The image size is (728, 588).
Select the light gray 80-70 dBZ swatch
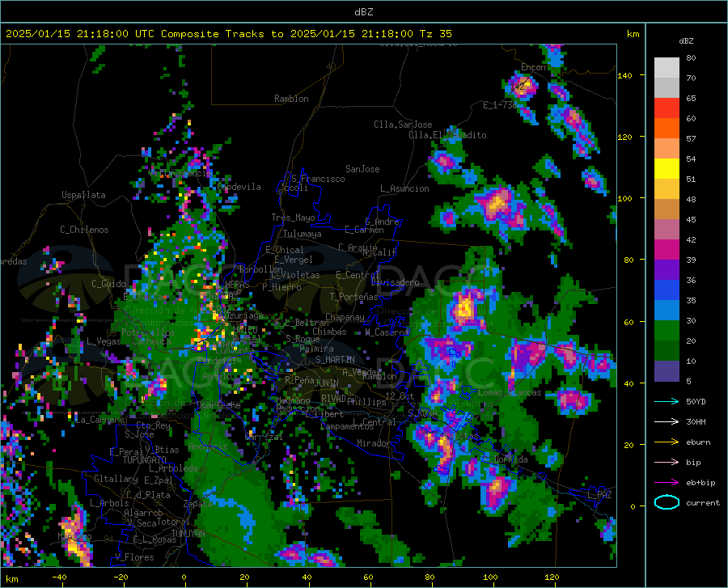point(667,68)
